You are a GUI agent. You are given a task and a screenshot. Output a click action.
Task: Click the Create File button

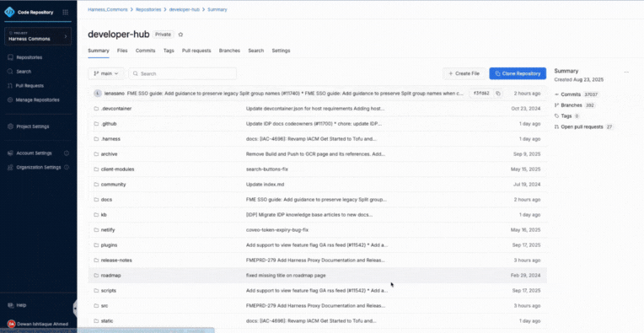point(464,73)
